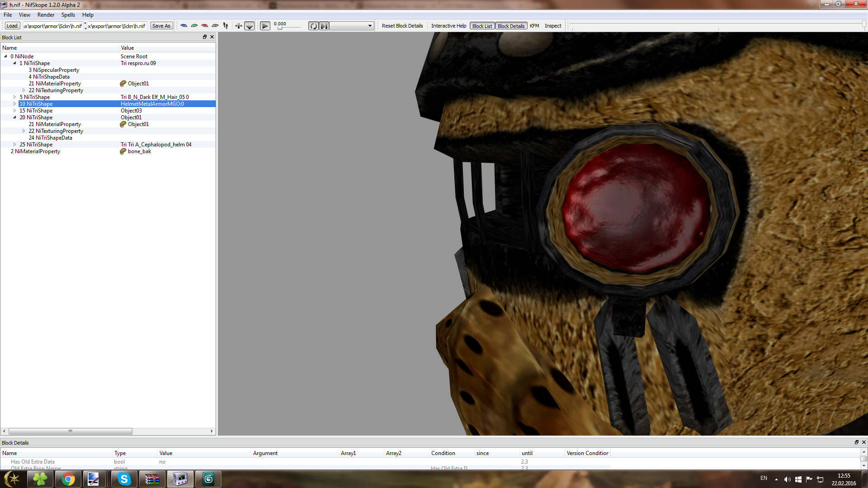Edit the load file path field
Screen dimensions: 868x488
point(53,26)
